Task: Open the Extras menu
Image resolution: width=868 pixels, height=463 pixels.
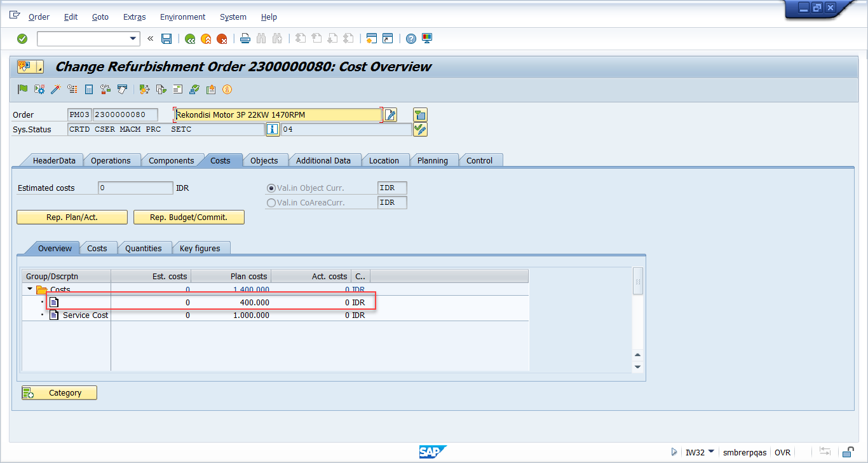Action: pos(134,17)
